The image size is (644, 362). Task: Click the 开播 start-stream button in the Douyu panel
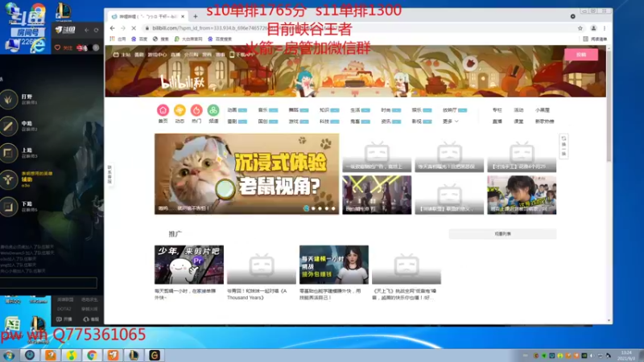64,319
